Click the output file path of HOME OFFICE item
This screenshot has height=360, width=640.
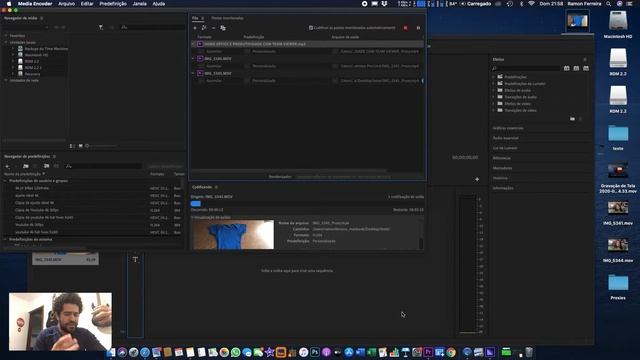click(x=380, y=51)
